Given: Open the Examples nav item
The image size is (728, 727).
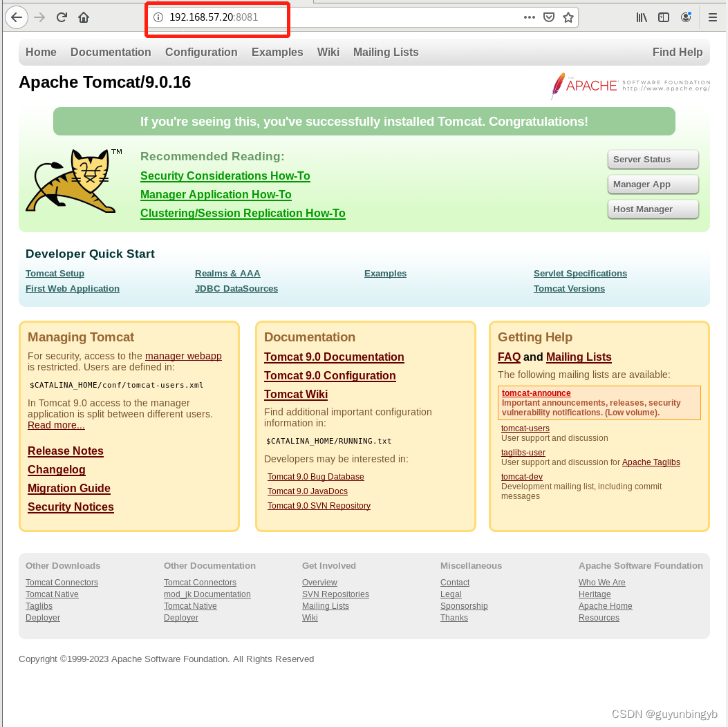Looking at the screenshot, I should 277,53.
